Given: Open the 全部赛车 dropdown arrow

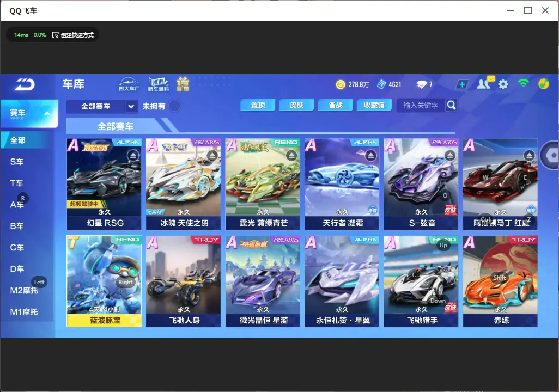Looking at the screenshot, I should click(x=131, y=106).
